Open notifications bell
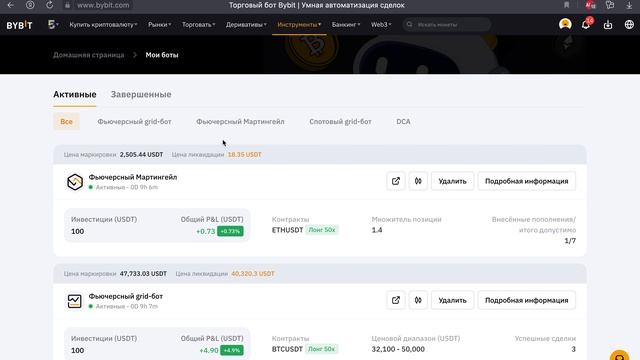Image resolution: width=640 pixels, height=360 pixels. click(586, 24)
